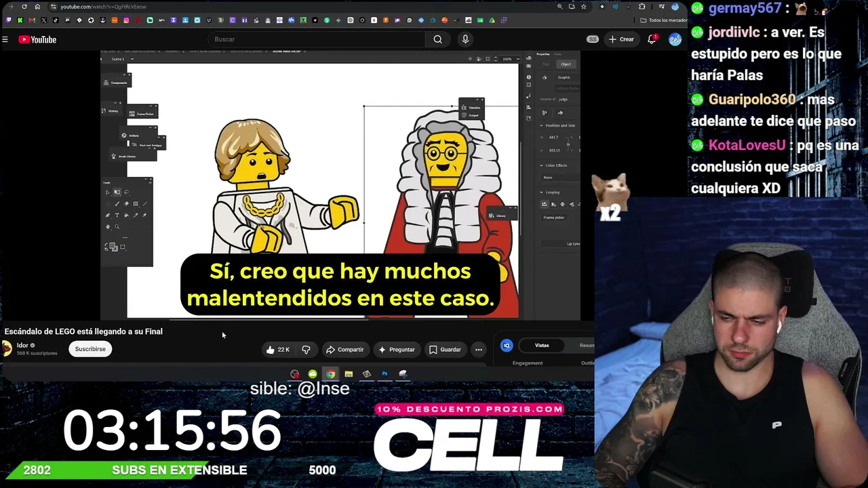868x488 pixels.
Task: Open the Components panel in Animate
Action: click(x=117, y=83)
